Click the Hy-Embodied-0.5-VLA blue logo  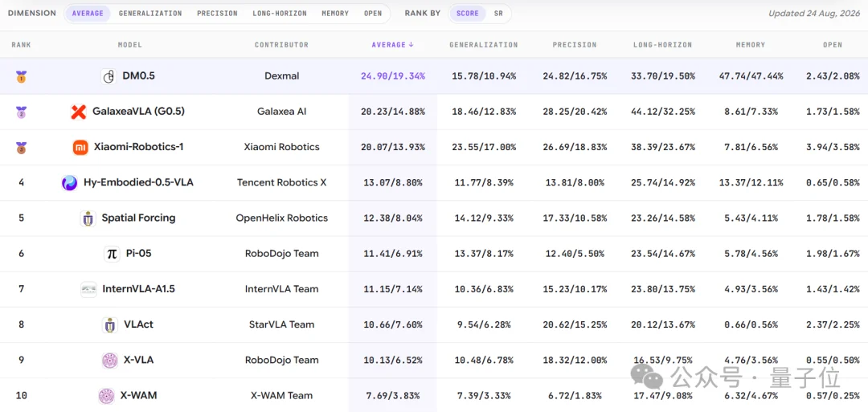click(70, 182)
